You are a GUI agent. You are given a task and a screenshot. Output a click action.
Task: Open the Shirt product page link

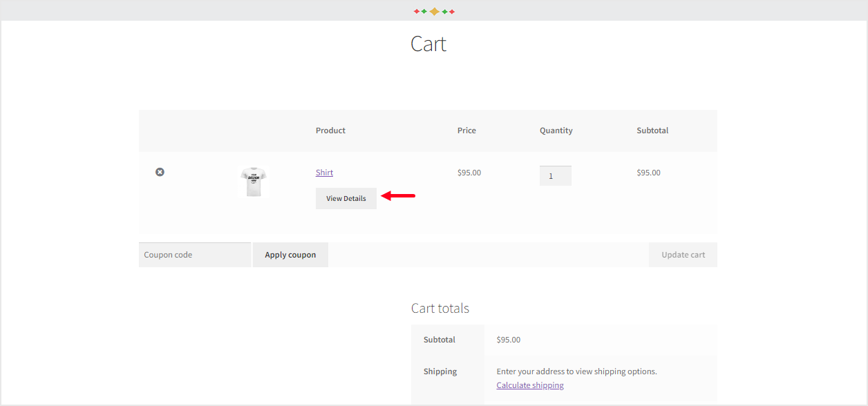[324, 172]
